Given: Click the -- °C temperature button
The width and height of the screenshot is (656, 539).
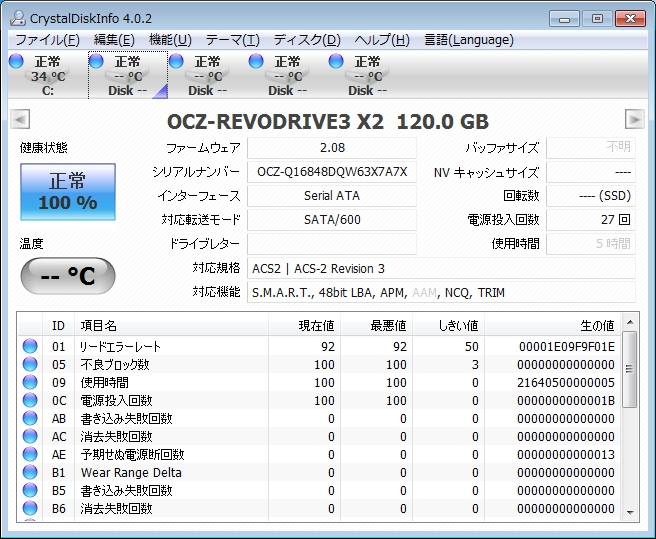Looking at the screenshot, I should [68, 275].
